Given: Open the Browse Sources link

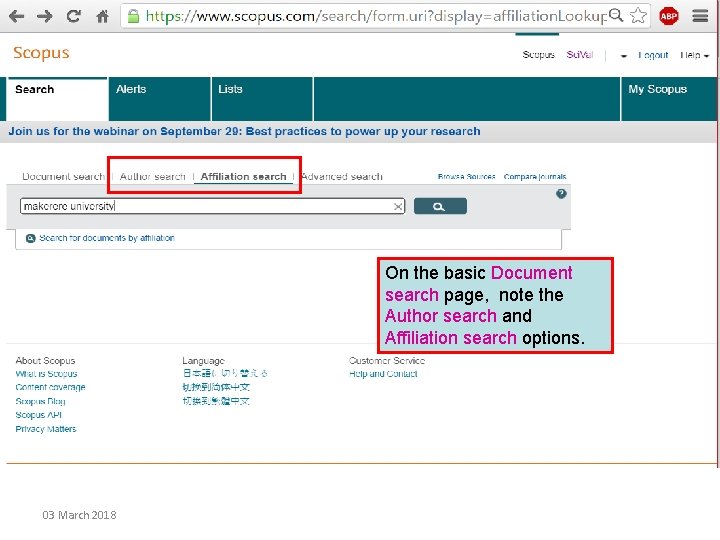Looking at the screenshot, I should click(467, 177).
